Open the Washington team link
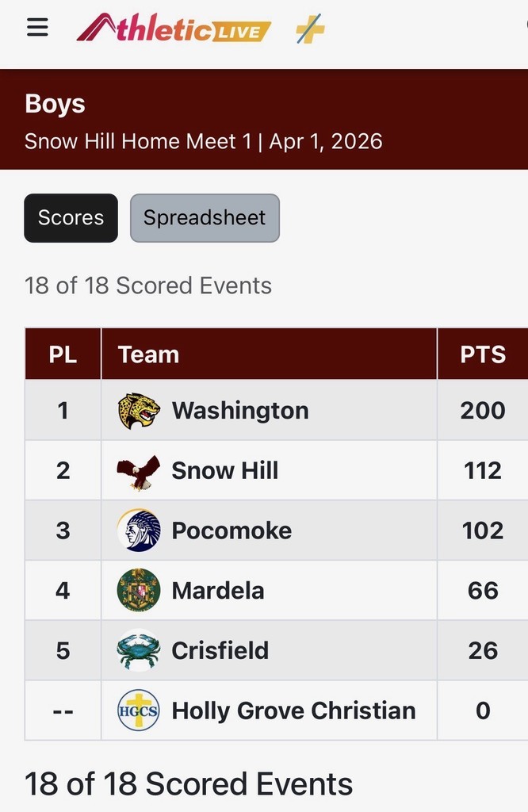 240,411
